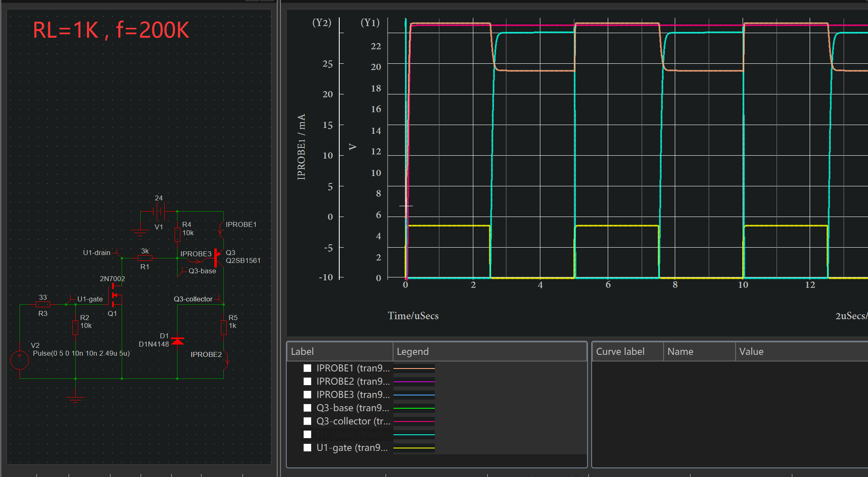
Task: Select resistor R5 1k symbol
Action: (x=224, y=328)
